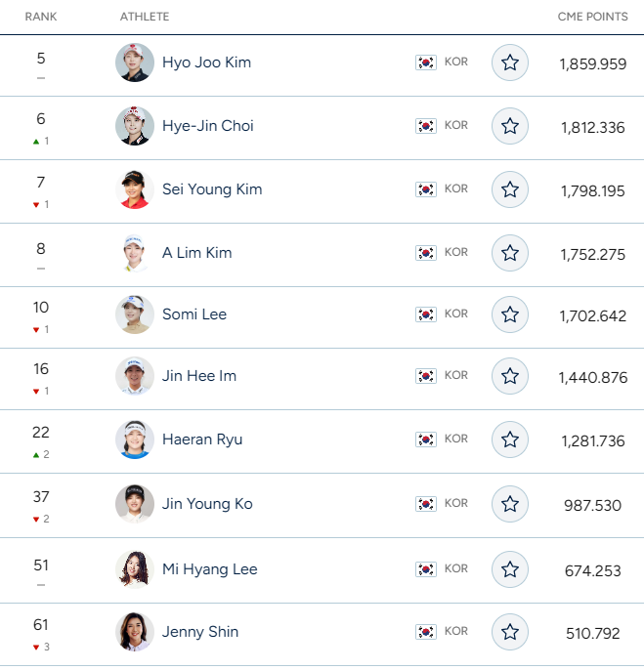Favorite Hyo Joo Kim with star icon
This screenshot has height=670, width=644.
(x=509, y=63)
